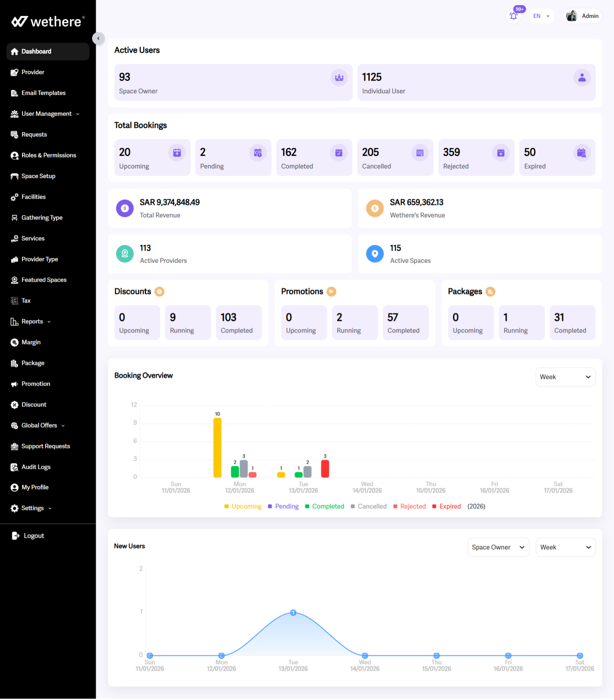Go to Audit Logs in the sidebar

36,467
